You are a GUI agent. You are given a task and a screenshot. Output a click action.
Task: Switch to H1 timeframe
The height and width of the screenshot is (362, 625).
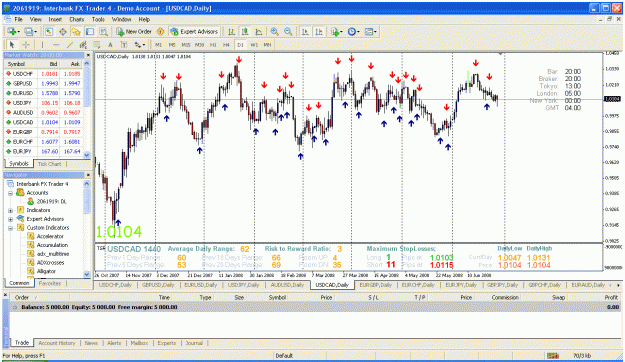pyautogui.click(x=213, y=45)
